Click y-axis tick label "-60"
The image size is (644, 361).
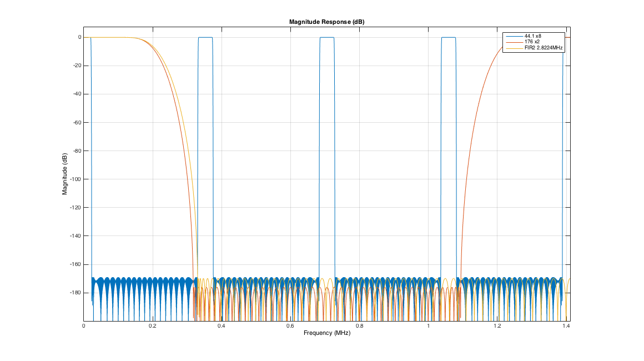pos(77,122)
